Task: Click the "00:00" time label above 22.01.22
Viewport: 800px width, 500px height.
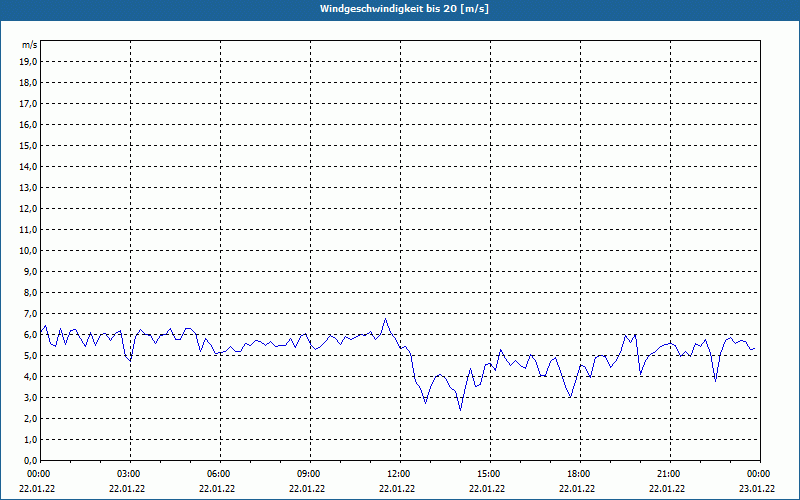Action: 38,474
